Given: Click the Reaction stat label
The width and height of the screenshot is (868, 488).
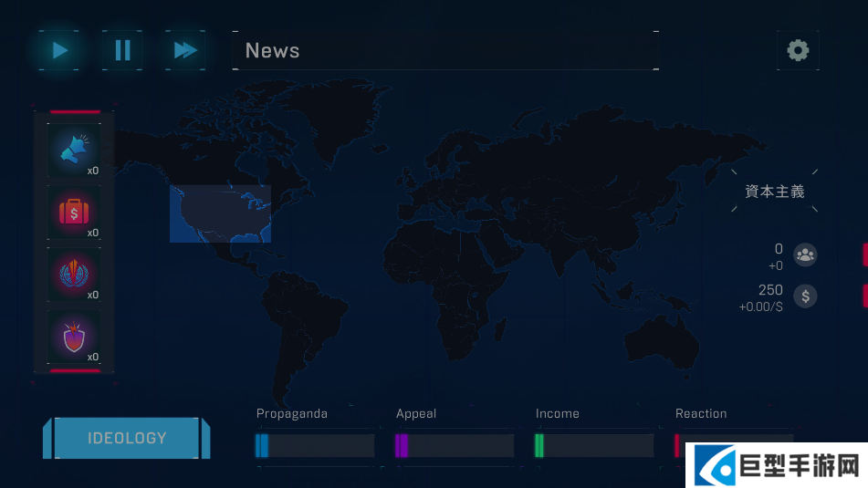Looking at the screenshot, I should point(701,414).
